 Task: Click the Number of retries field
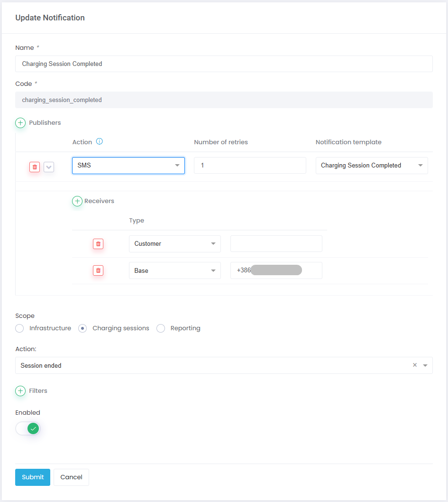click(250, 166)
